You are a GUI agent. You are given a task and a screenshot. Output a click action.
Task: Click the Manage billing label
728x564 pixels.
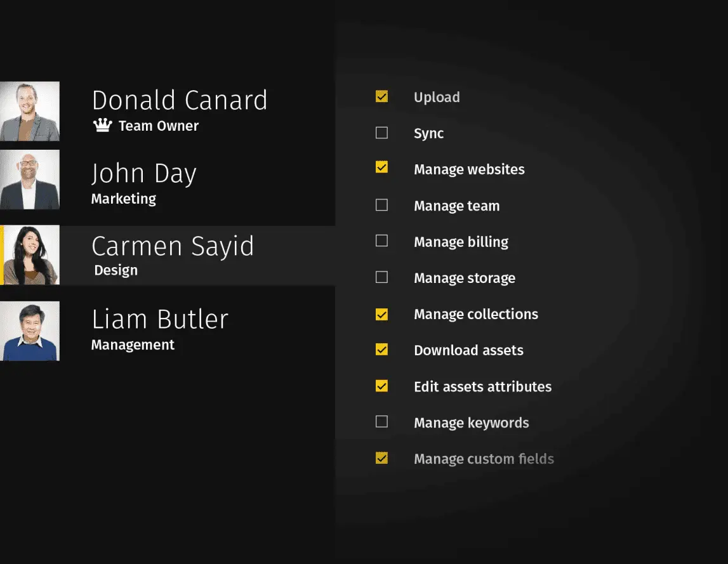pos(461,242)
